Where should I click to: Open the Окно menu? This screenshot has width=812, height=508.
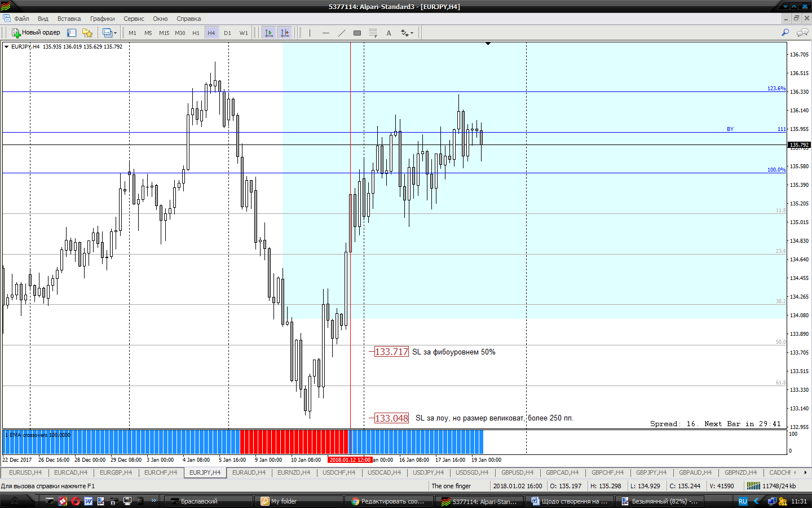(x=160, y=19)
